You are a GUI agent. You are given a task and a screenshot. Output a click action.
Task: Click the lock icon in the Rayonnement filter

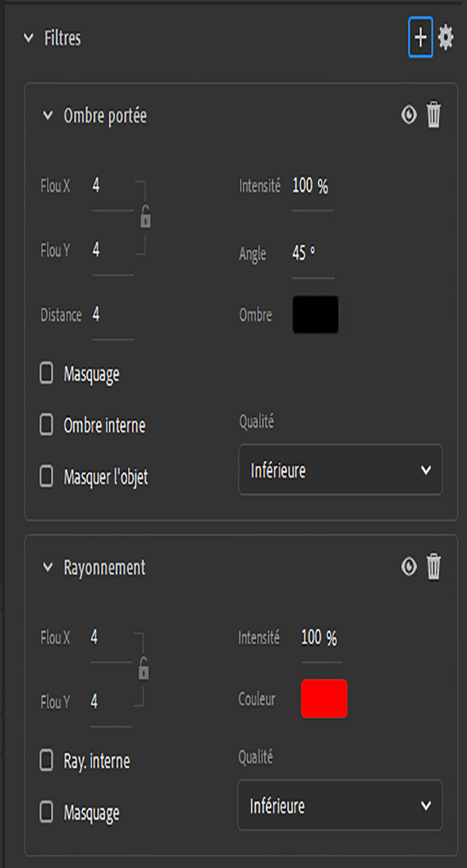coord(143,670)
